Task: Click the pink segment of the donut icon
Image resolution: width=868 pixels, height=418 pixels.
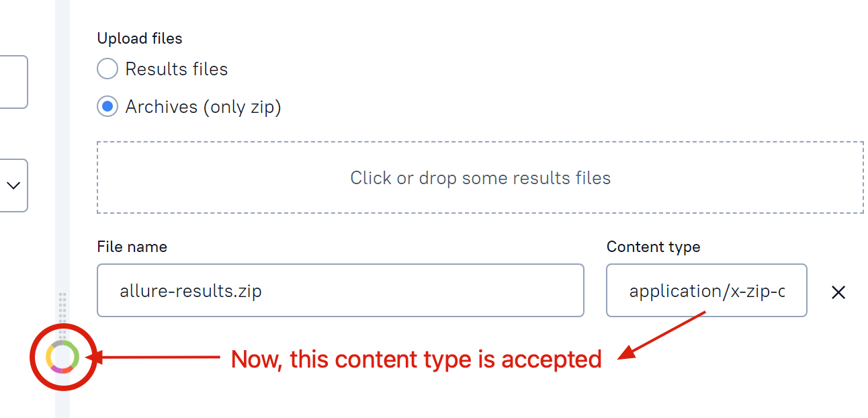Action: point(57,369)
